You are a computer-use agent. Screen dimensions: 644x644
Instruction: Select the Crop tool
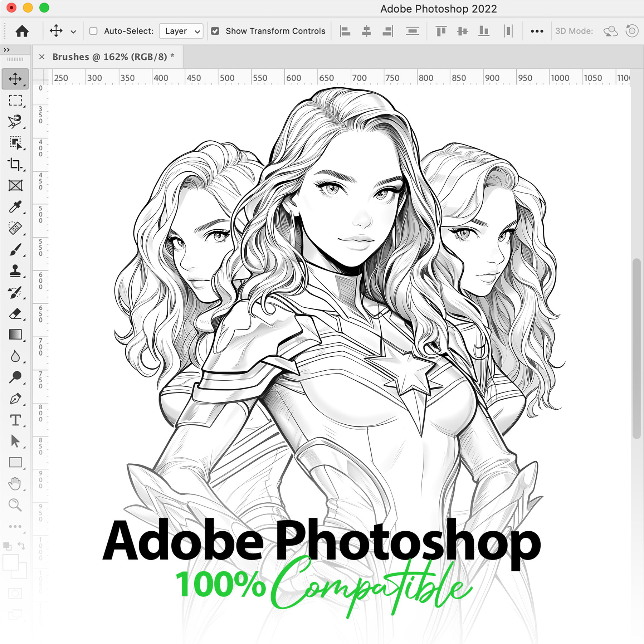click(15, 164)
